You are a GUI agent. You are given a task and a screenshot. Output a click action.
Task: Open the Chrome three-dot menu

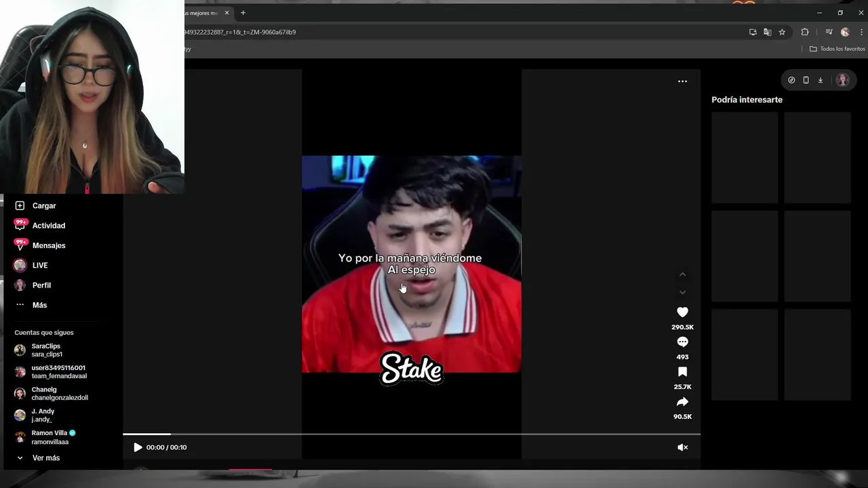pyautogui.click(x=862, y=32)
